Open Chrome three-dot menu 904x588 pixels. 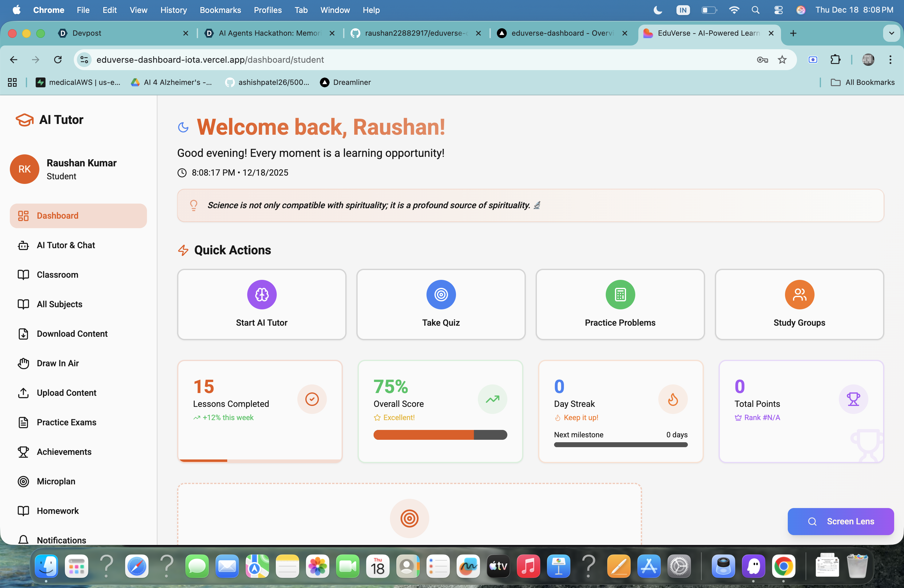tap(890, 60)
